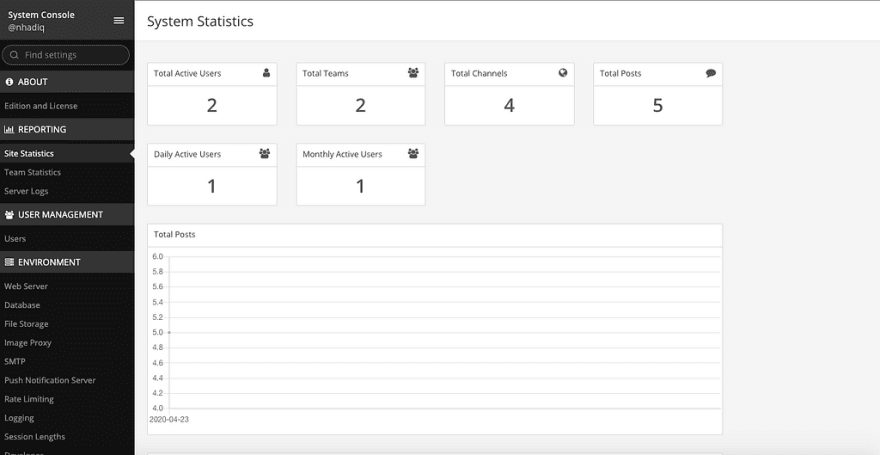The height and width of the screenshot is (455, 880).
Task: Click speech bubble icon on Total Posts card
Action: tap(711, 73)
